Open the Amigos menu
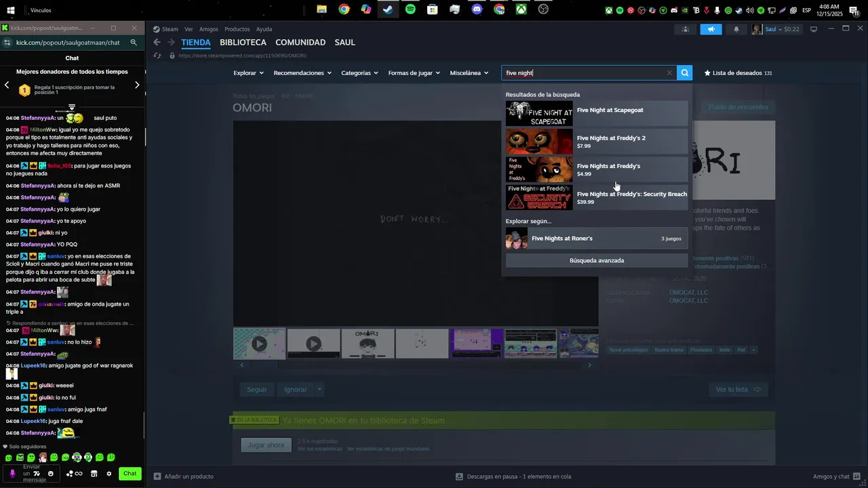Viewport: 868px width, 488px height. (x=209, y=29)
